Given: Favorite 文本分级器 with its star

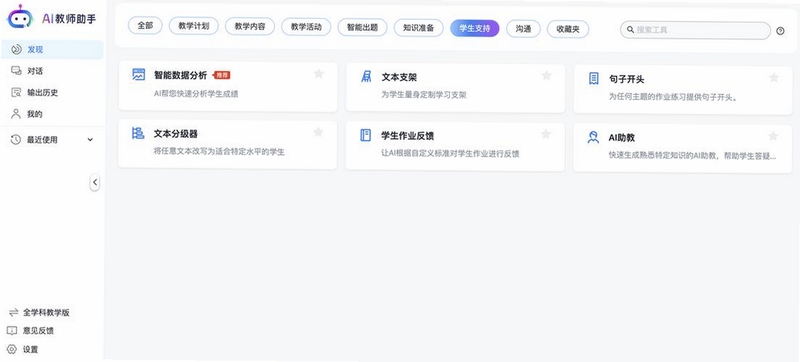Looking at the screenshot, I should [318, 132].
